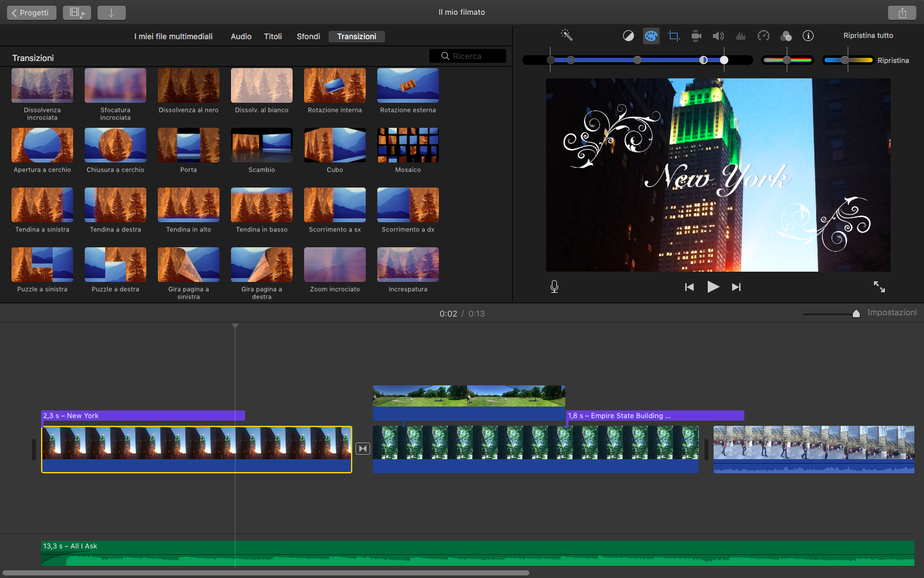Viewport: 924px width, 578px height.
Task: Click the Ripristina button beside the sliders
Action: click(x=893, y=60)
